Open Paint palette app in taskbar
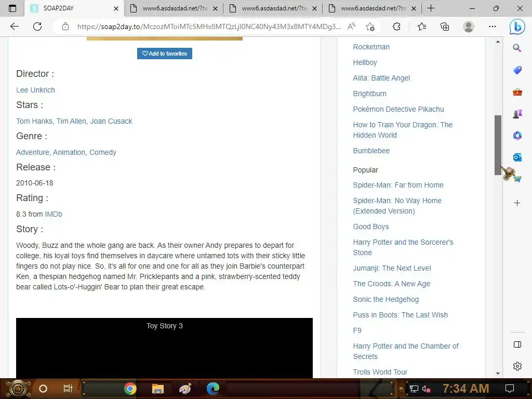The image size is (532, 399). point(185,389)
